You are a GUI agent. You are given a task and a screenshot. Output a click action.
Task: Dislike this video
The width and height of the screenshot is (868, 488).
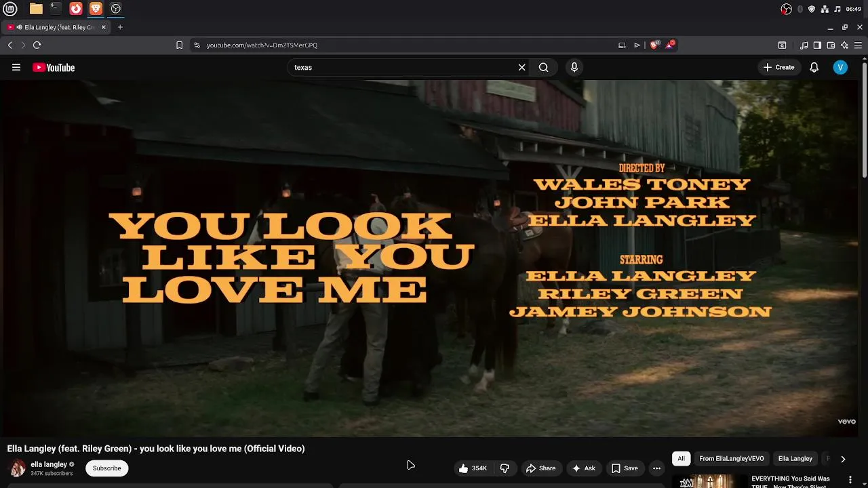[505, 468]
